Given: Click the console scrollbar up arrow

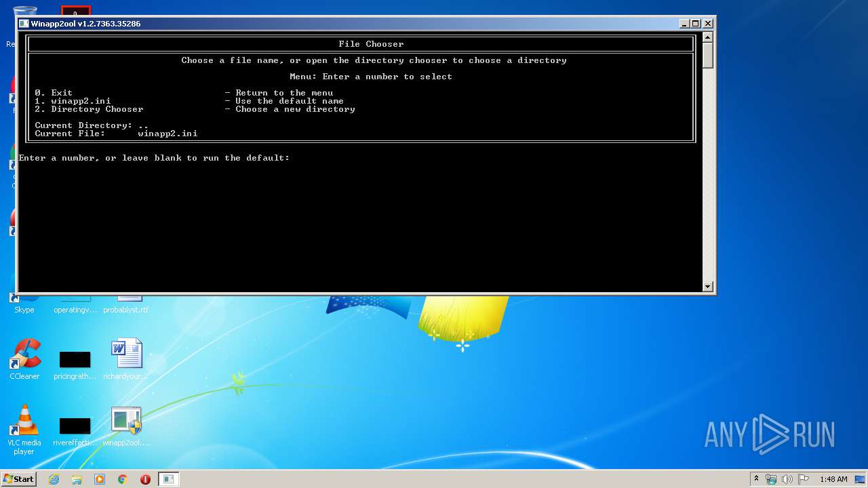Looking at the screenshot, I should click(708, 38).
